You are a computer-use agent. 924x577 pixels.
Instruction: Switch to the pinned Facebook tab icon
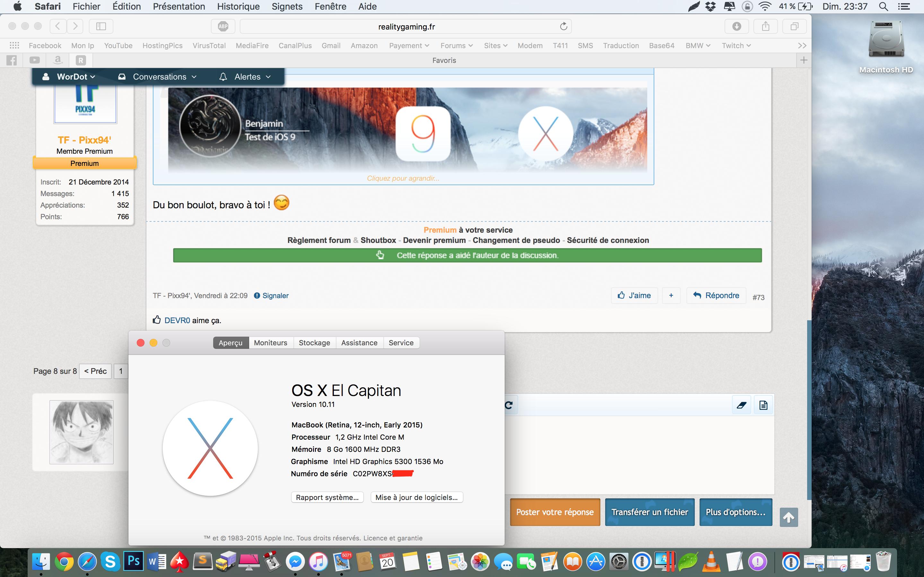click(x=12, y=60)
